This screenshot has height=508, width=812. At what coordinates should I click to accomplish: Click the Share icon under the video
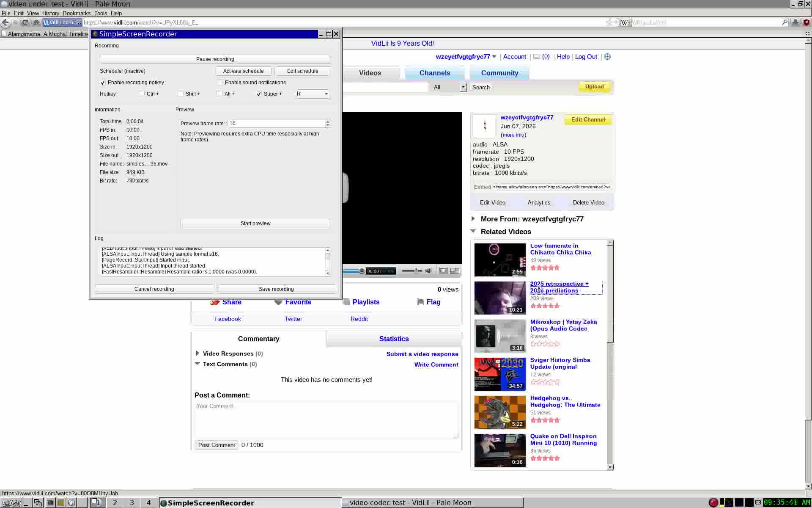coord(214,302)
